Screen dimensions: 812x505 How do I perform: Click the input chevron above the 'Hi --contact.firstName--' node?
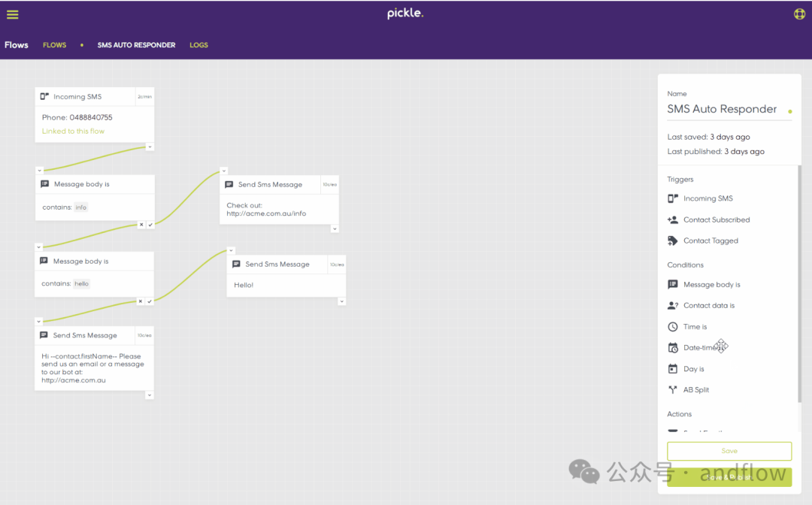(39, 322)
